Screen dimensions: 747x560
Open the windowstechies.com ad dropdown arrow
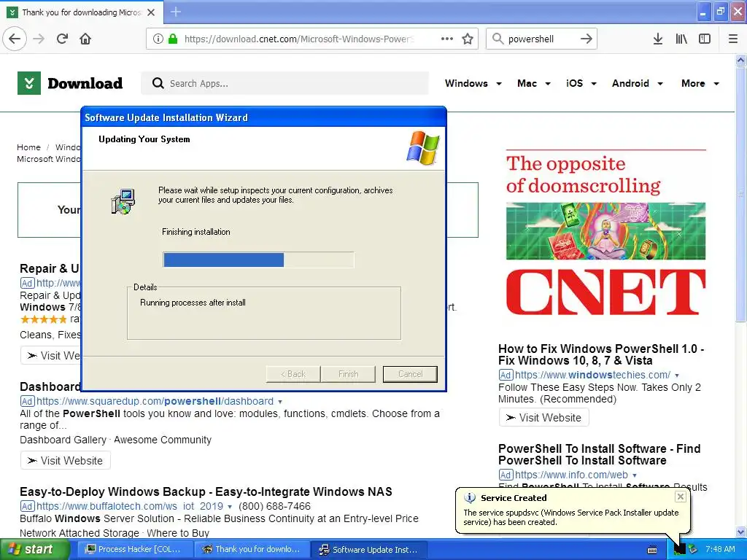tap(677, 376)
